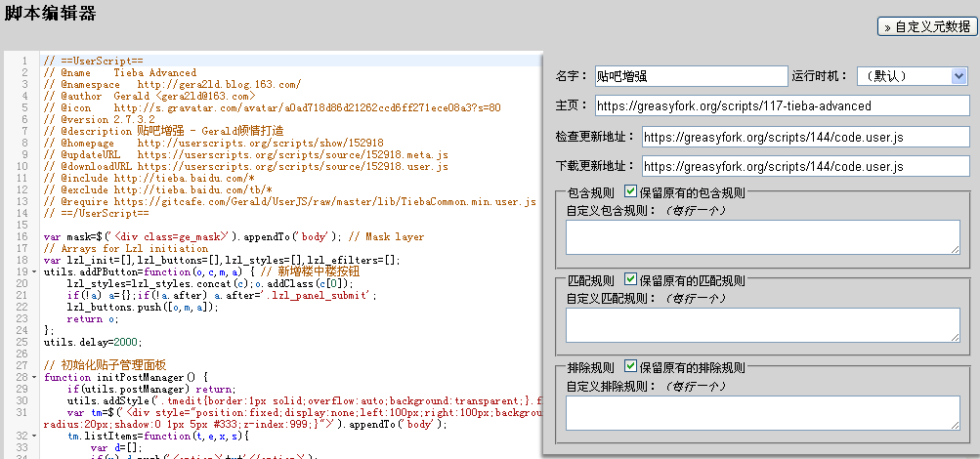Click the resize grip of 自定义匹配规则 box
The height and width of the screenshot is (459, 980).
click(x=955, y=338)
